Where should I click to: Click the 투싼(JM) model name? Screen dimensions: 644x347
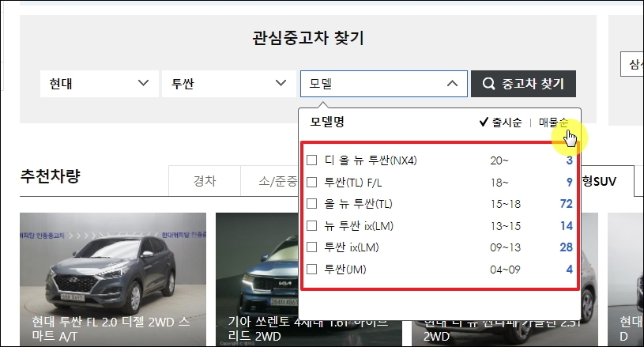(345, 269)
